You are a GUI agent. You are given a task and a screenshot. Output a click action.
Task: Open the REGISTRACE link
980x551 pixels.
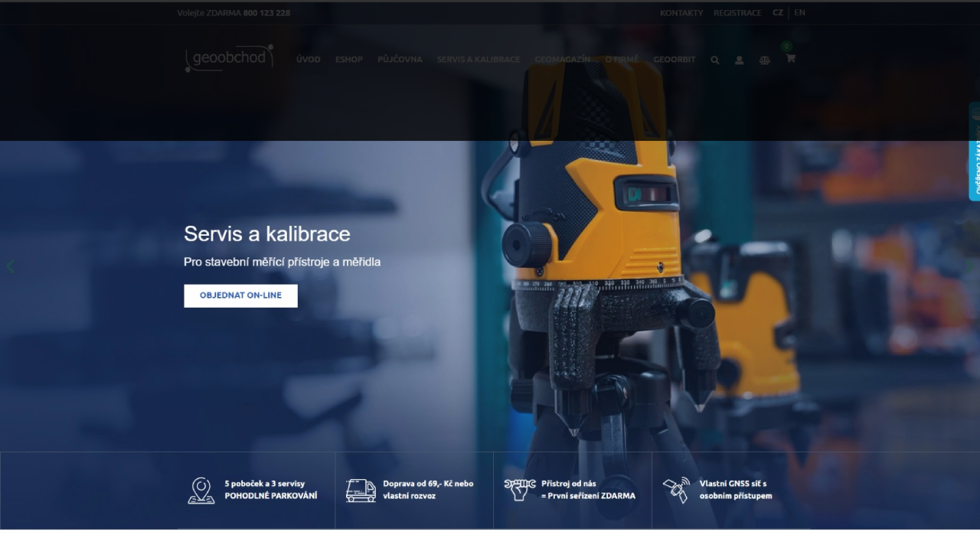pyautogui.click(x=737, y=13)
